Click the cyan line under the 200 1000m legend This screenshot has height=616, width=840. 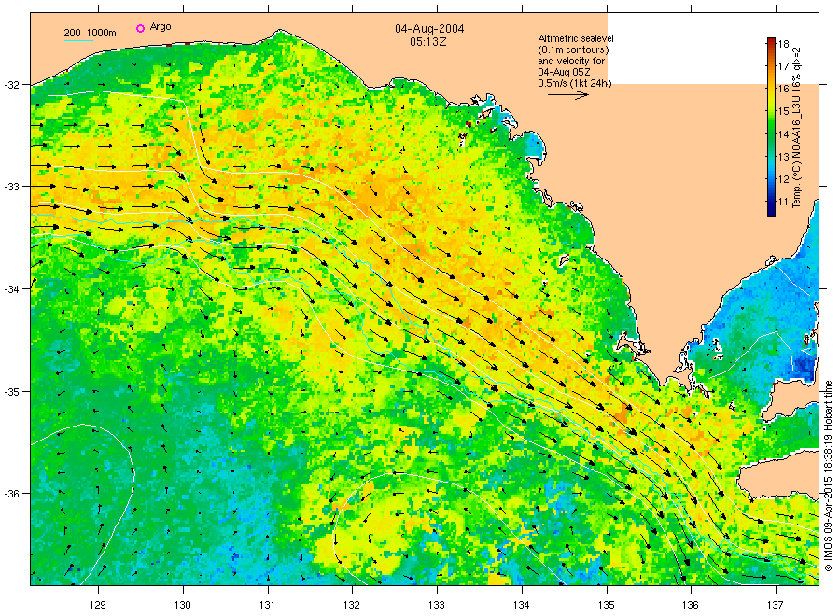[78, 40]
